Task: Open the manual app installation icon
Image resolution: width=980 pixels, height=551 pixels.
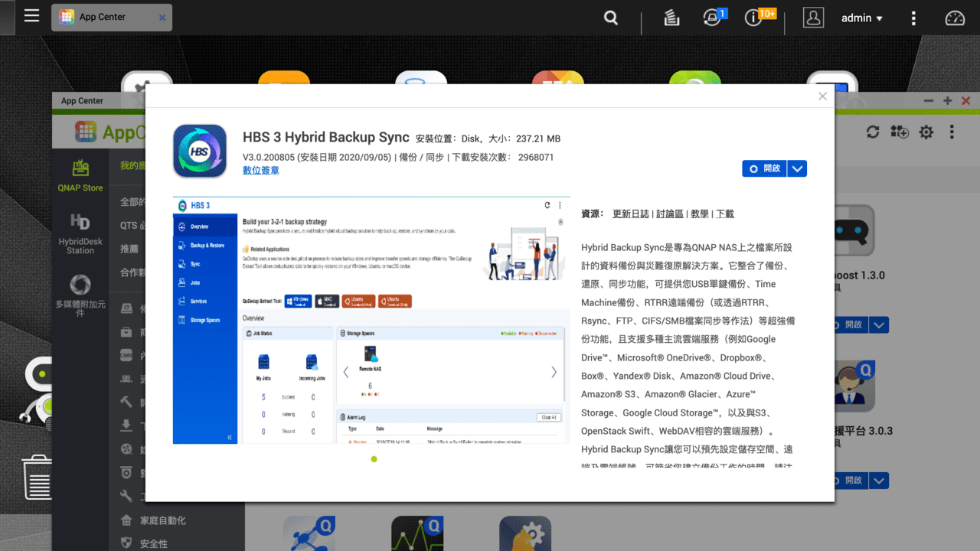Action: 900,132
